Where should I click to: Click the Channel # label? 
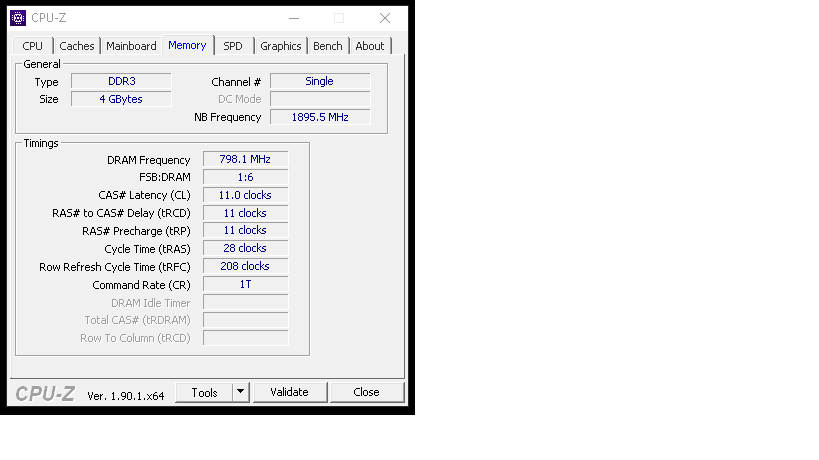(x=236, y=82)
